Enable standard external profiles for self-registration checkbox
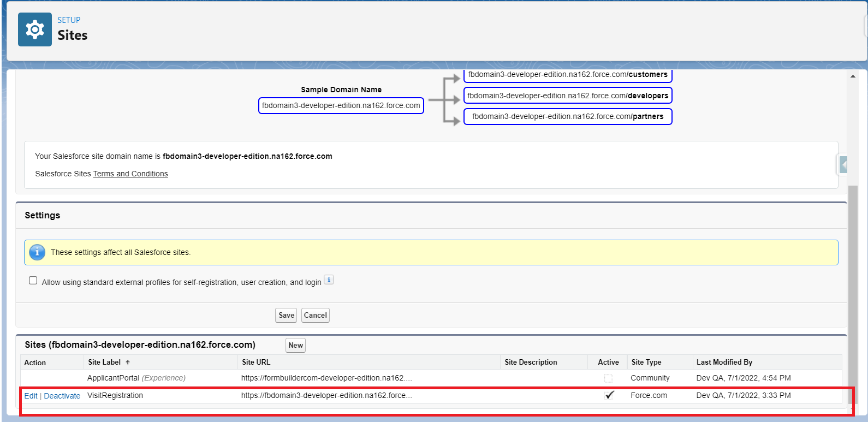The width and height of the screenshot is (868, 422). click(x=33, y=281)
